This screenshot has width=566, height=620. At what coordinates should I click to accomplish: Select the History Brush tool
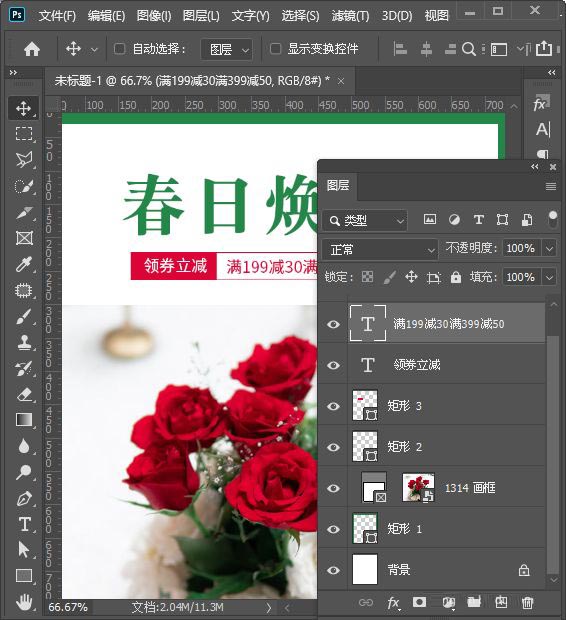tap(24, 369)
